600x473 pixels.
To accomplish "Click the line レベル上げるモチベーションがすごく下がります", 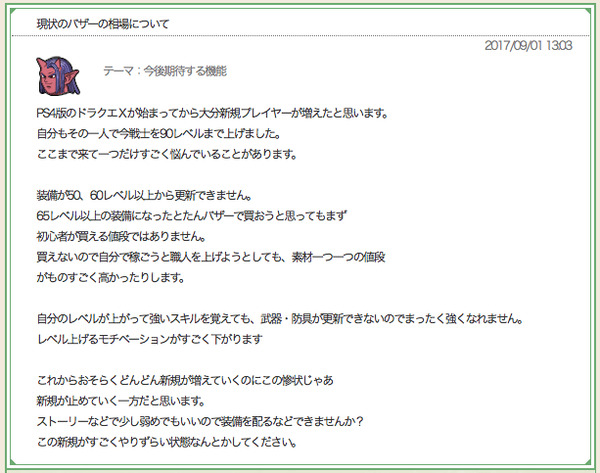I will 150,339.
